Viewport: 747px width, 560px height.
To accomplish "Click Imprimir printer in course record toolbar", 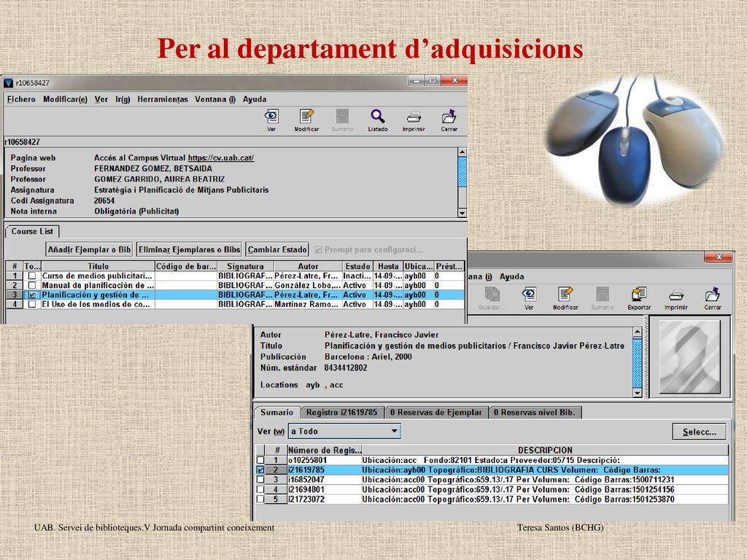I will pos(414,120).
